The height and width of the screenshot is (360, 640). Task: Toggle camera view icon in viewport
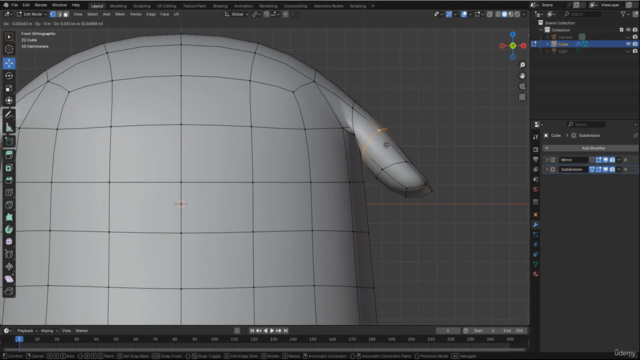pos(522,86)
